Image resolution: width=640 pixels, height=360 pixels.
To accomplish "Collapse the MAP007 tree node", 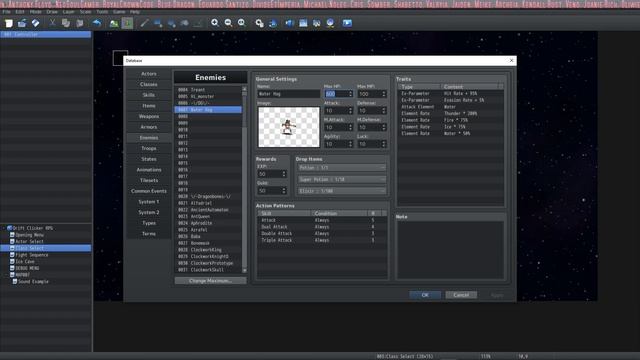I will tap(7, 275).
